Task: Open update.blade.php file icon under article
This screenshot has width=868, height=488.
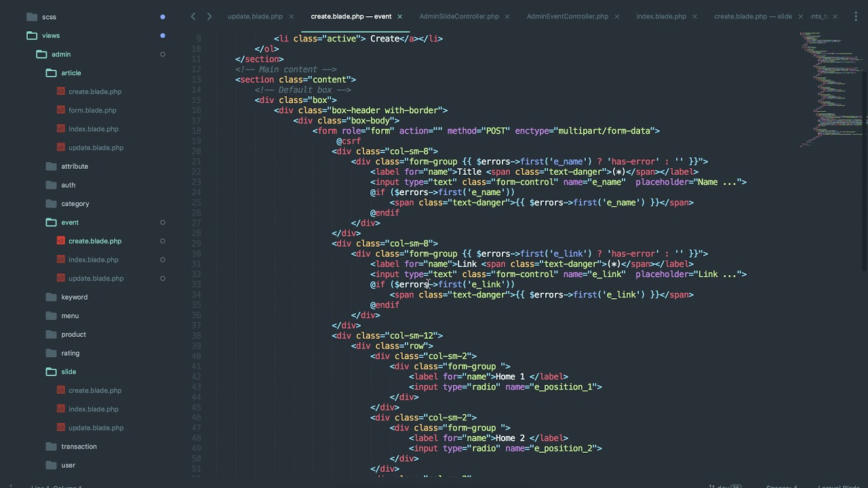Action: 61,147
